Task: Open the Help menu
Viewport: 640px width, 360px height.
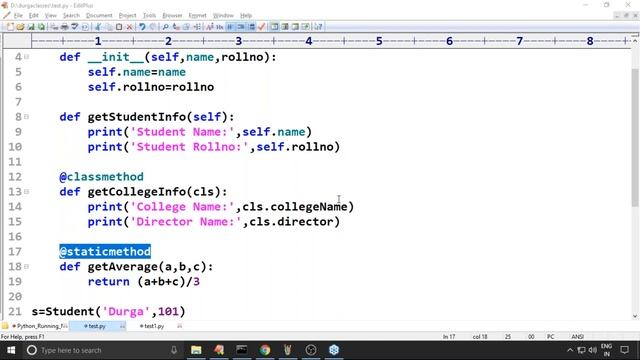Action: pyautogui.click(x=246, y=16)
